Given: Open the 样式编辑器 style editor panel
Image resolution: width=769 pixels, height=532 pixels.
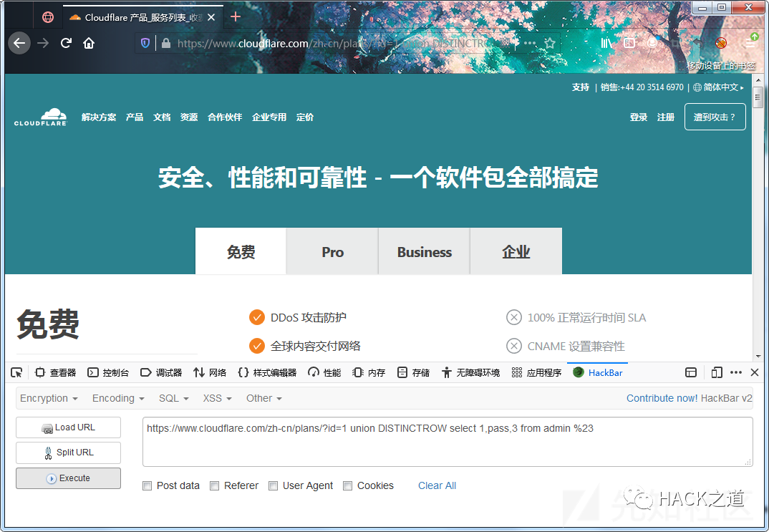Looking at the screenshot, I should (x=267, y=372).
